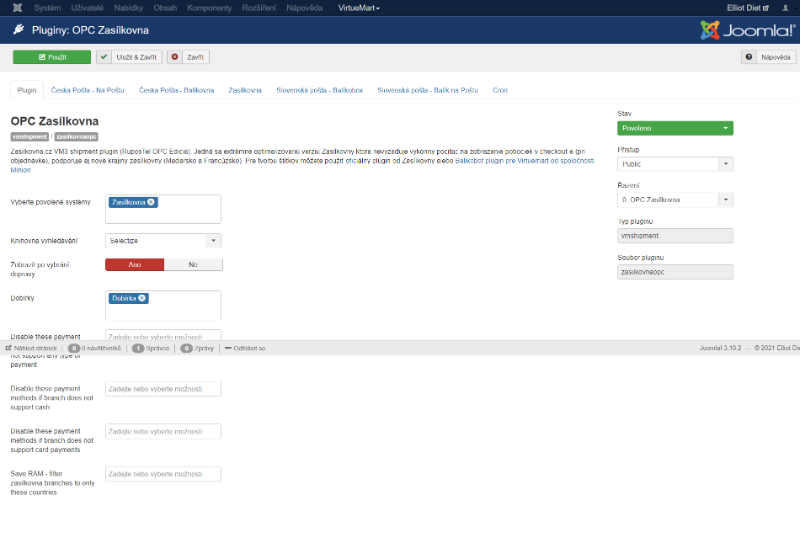Screen dimensions: 800x544
Task: Open the Elliot Diet site link
Action: click(x=747, y=8)
